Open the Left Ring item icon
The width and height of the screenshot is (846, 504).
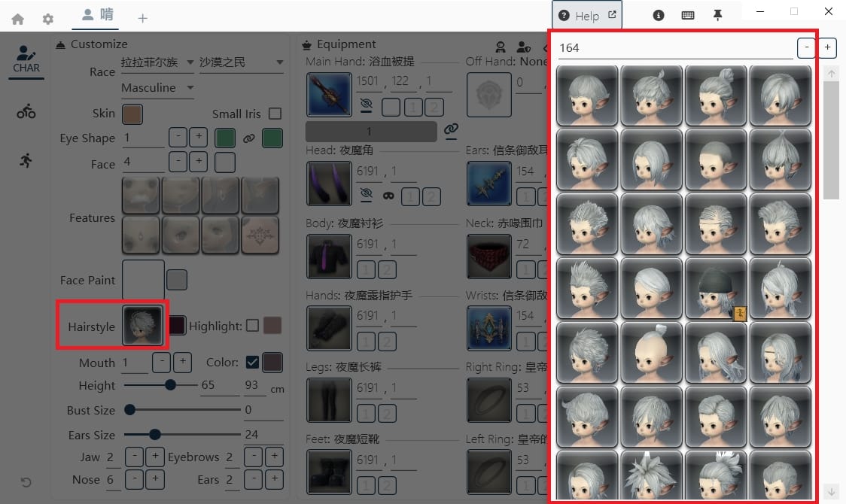(488, 472)
